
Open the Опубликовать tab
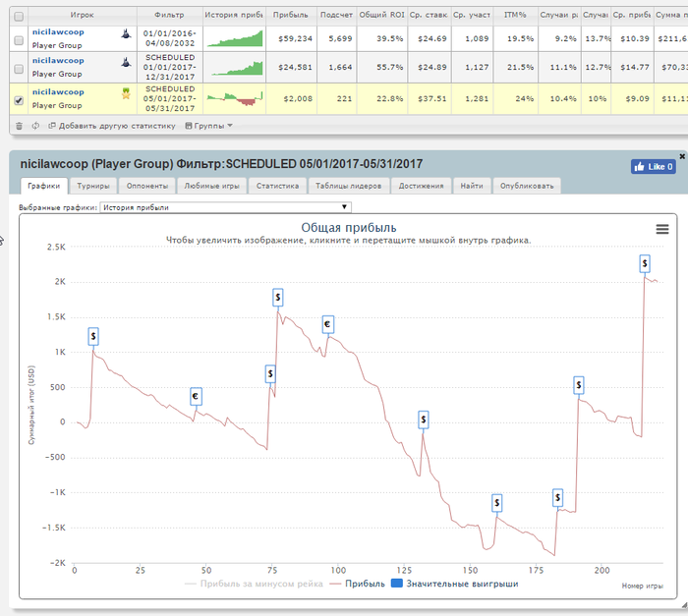point(527,186)
